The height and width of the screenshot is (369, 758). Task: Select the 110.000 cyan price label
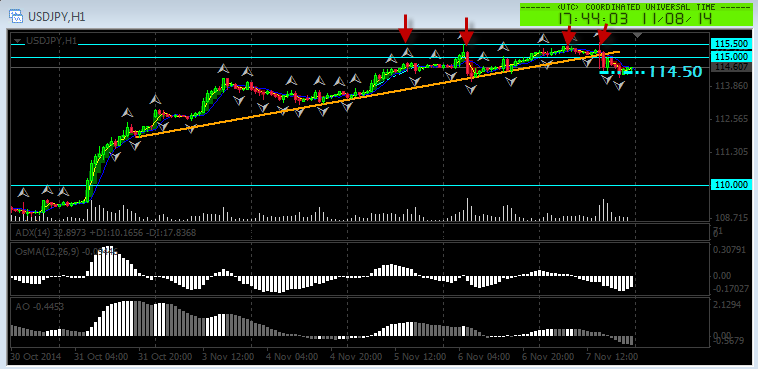[731, 185]
